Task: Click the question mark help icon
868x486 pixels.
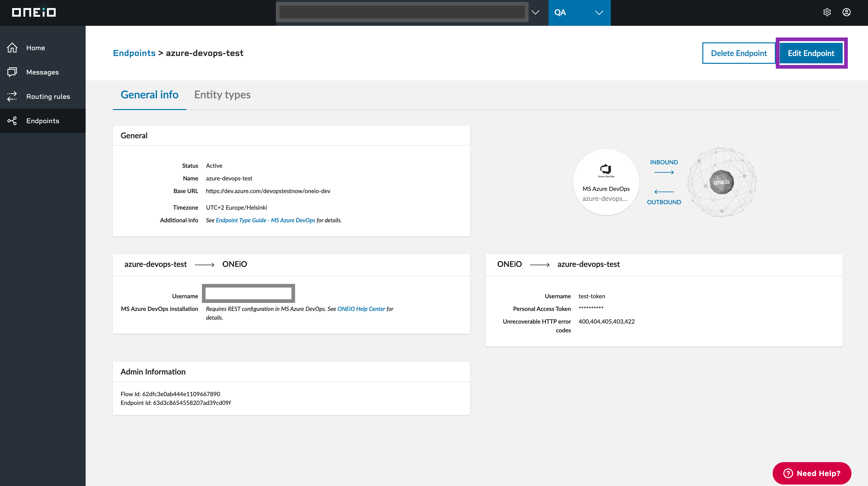Action: [x=788, y=473]
